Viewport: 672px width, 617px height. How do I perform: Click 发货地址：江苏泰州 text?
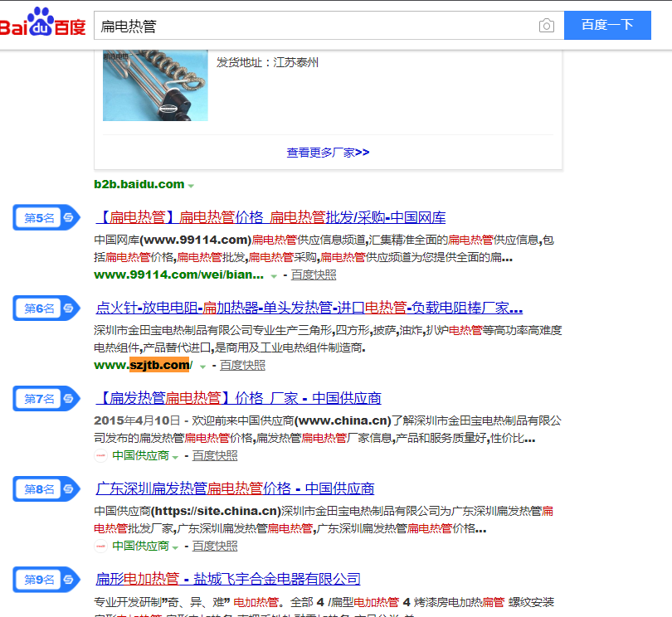[x=267, y=62]
